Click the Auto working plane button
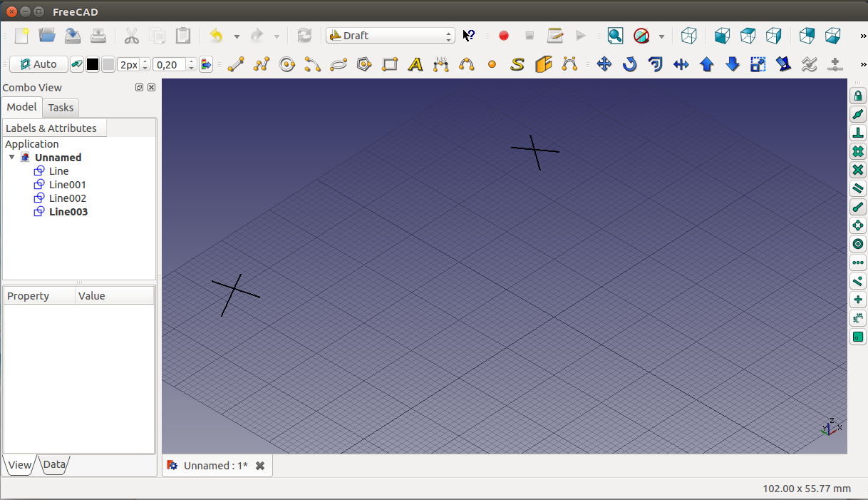Screen dimensions: 868x500 (x=38, y=64)
